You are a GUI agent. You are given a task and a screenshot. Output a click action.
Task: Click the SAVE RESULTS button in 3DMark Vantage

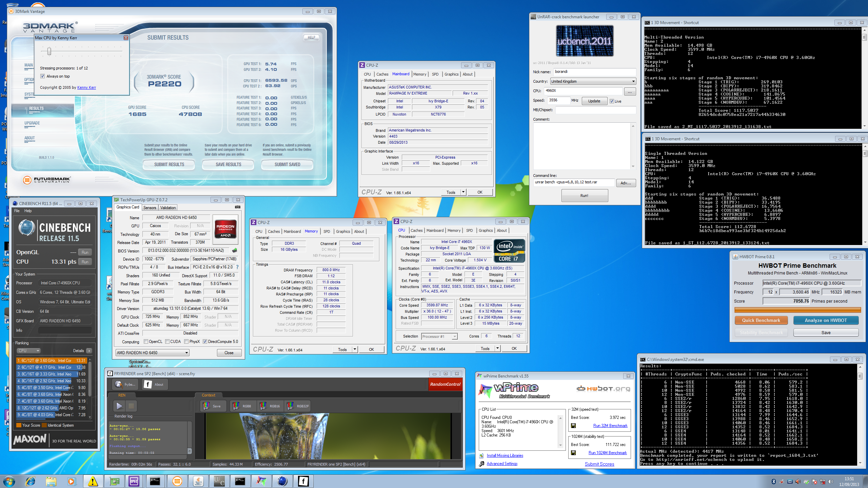pyautogui.click(x=228, y=164)
